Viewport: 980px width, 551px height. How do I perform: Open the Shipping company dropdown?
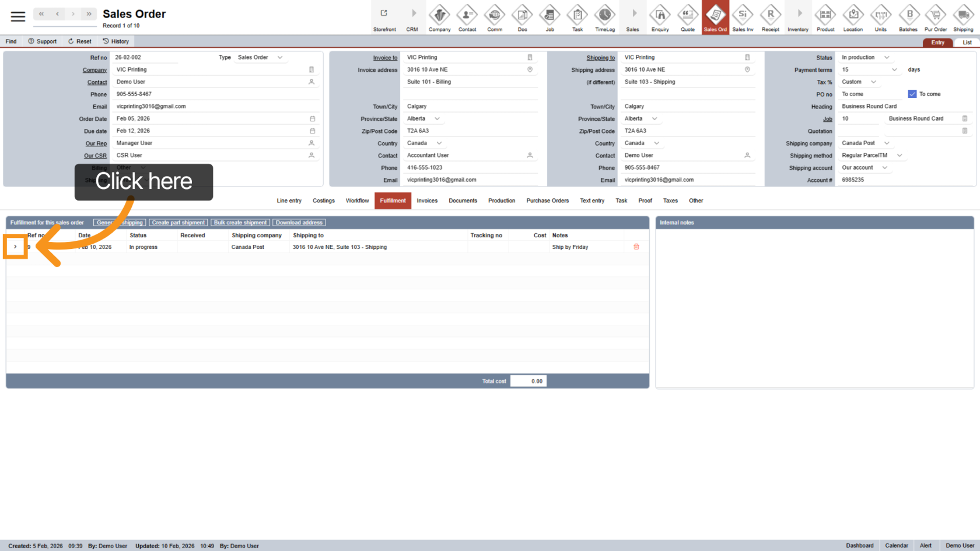point(887,143)
